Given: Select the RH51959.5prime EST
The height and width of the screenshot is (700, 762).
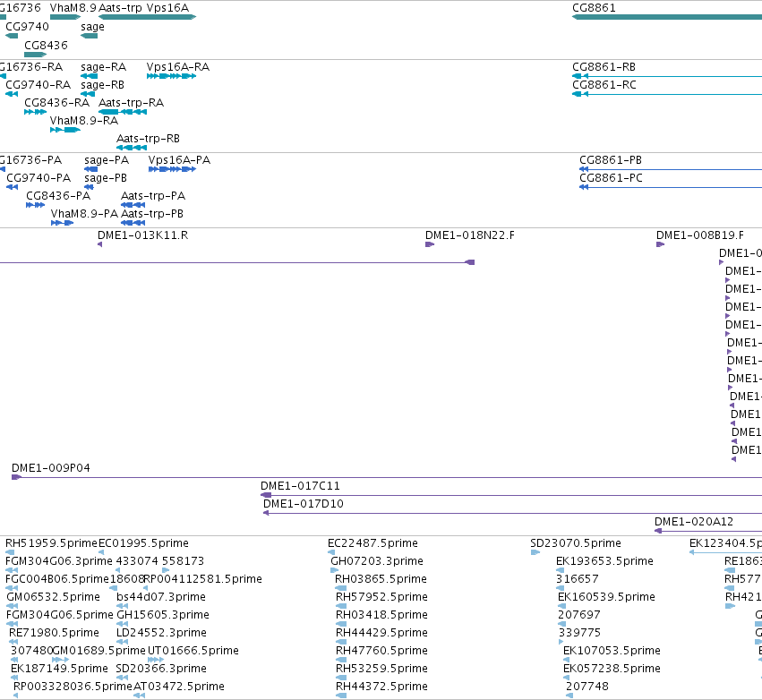Looking at the screenshot, I should tap(10, 553).
